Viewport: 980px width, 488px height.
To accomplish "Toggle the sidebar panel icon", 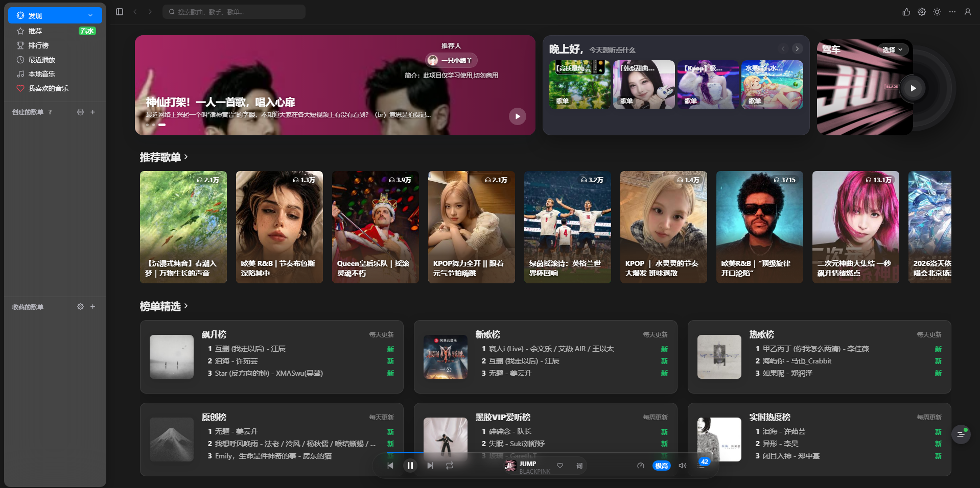I will [120, 12].
